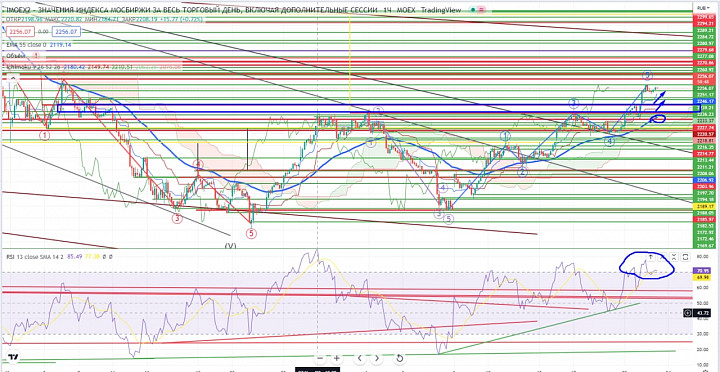Click plus icon next to 43.72 label
Screen dimensions: 720x372
687,313
